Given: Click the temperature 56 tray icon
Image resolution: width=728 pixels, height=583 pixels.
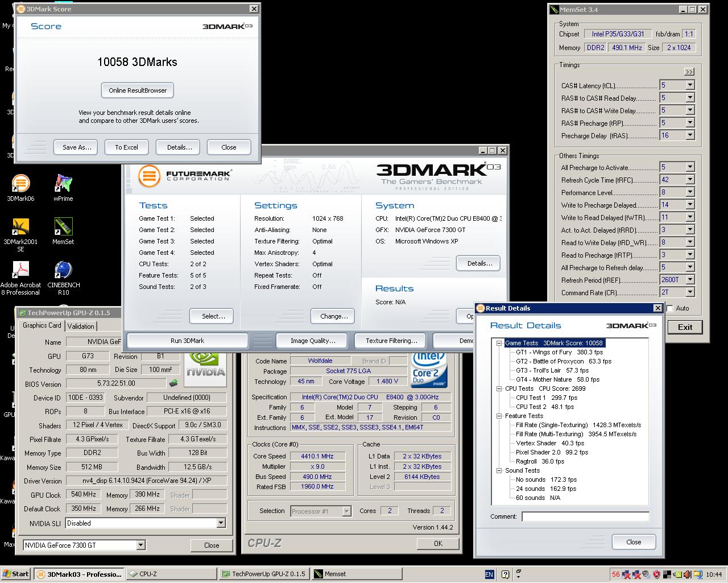Looking at the screenshot, I should 615,574.
